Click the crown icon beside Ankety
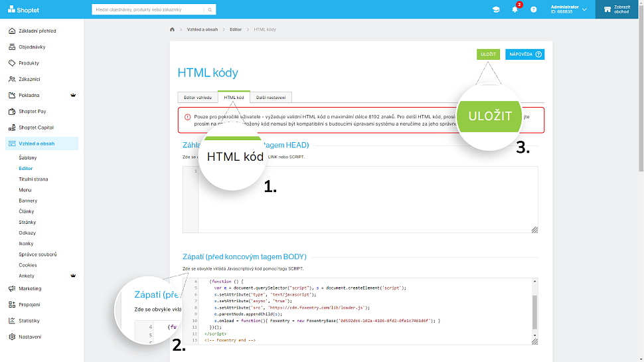 pos(73,276)
